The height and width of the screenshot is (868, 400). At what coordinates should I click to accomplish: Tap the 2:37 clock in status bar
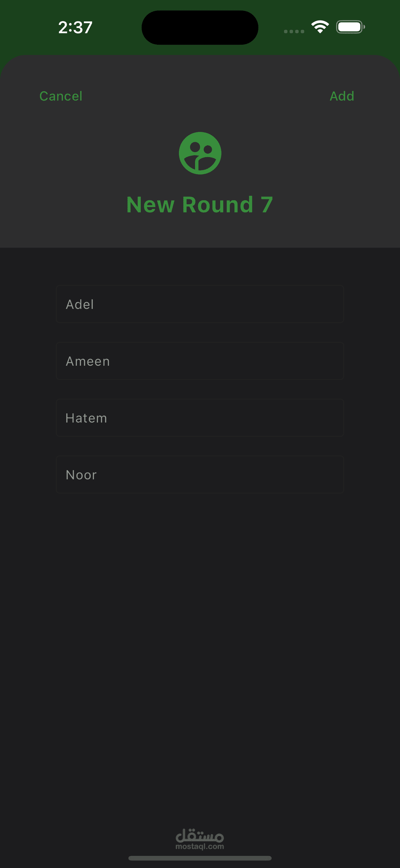(75, 27)
